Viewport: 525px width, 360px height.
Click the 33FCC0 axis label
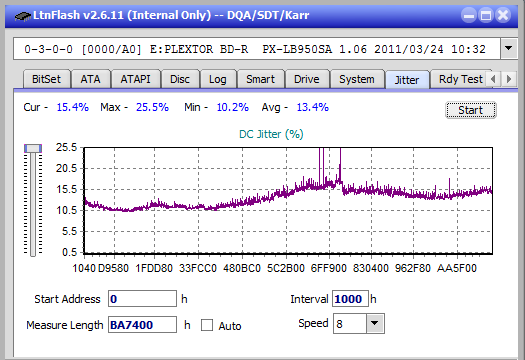tap(198, 268)
